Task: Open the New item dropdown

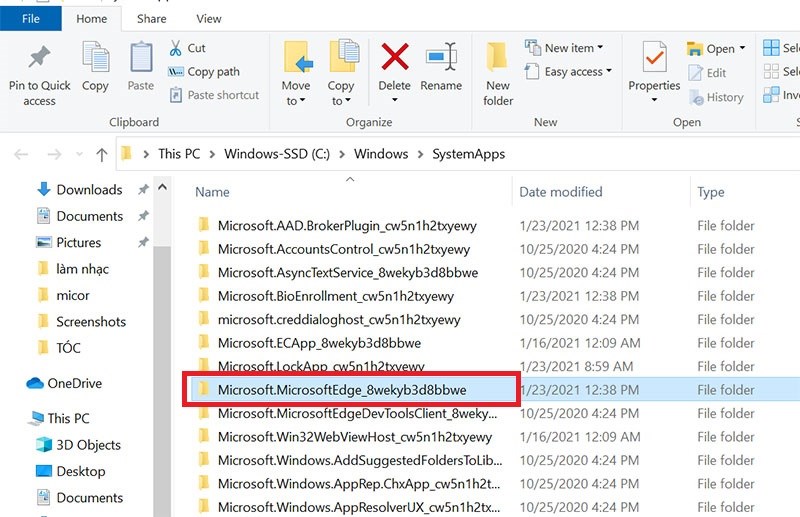Action: click(564, 48)
